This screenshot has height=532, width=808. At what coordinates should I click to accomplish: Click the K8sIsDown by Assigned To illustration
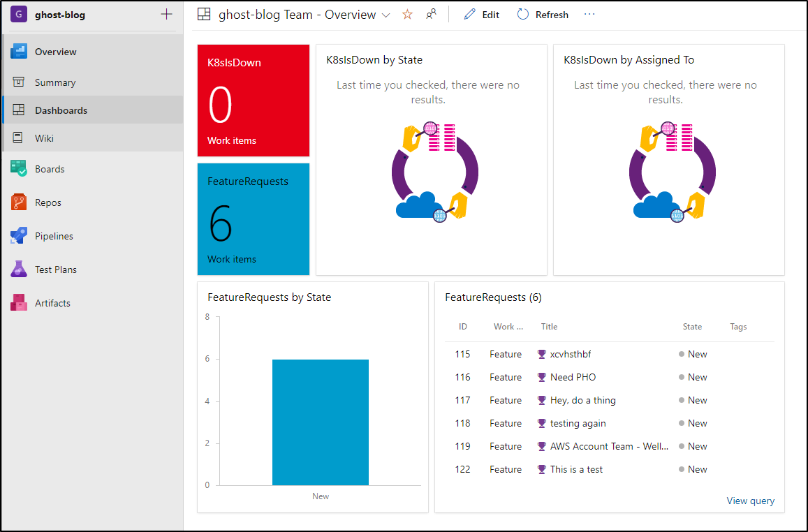673,172
